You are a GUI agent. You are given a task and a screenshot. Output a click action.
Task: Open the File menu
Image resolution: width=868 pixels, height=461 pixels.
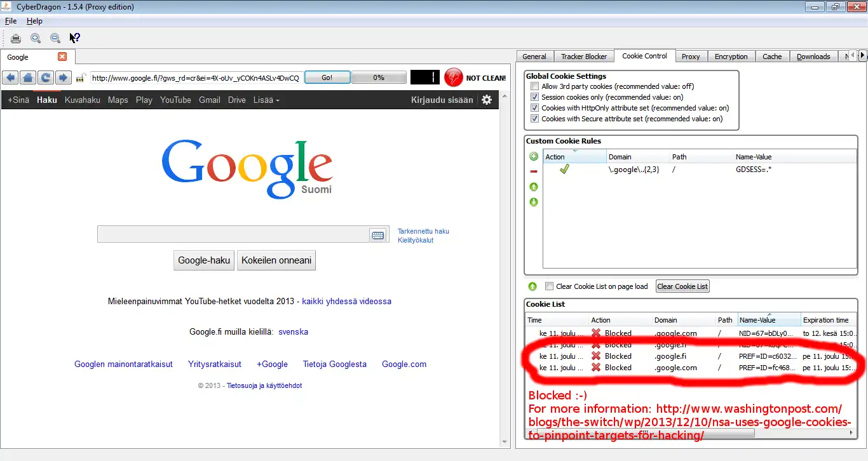tap(11, 21)
